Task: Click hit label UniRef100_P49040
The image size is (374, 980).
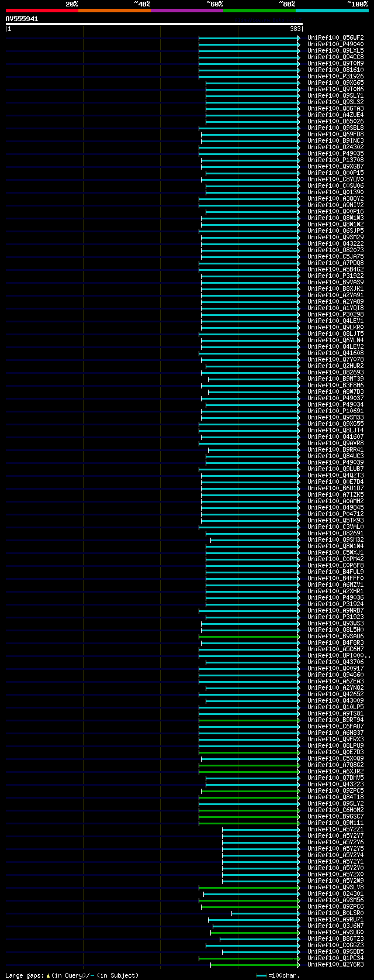Action: pos(335,44)
